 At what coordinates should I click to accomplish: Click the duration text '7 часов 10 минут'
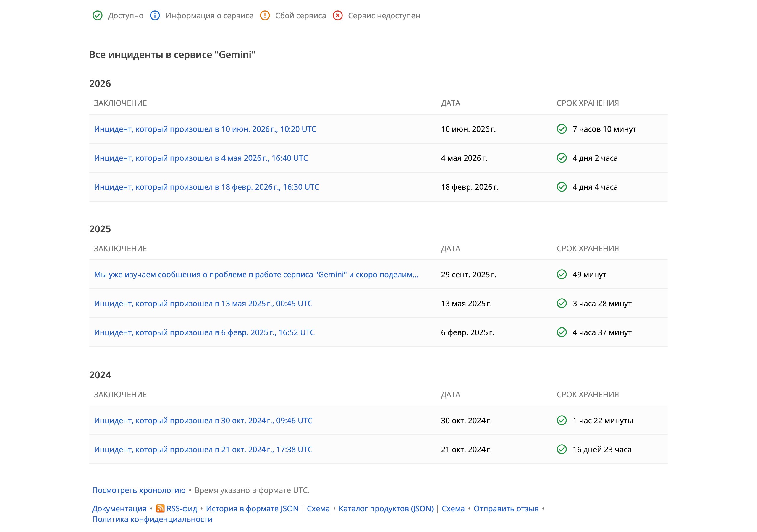pos(604,129)
